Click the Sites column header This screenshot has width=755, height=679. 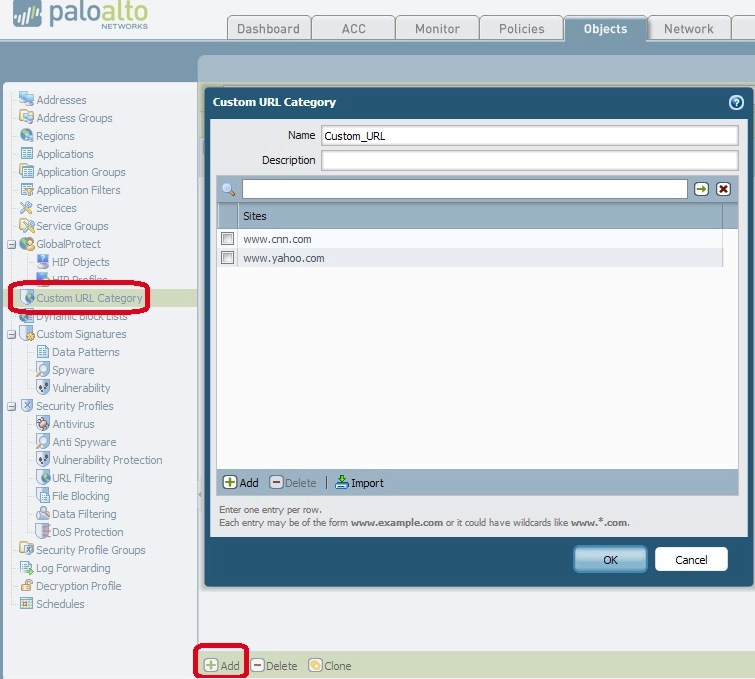click(x=480, y=216)
